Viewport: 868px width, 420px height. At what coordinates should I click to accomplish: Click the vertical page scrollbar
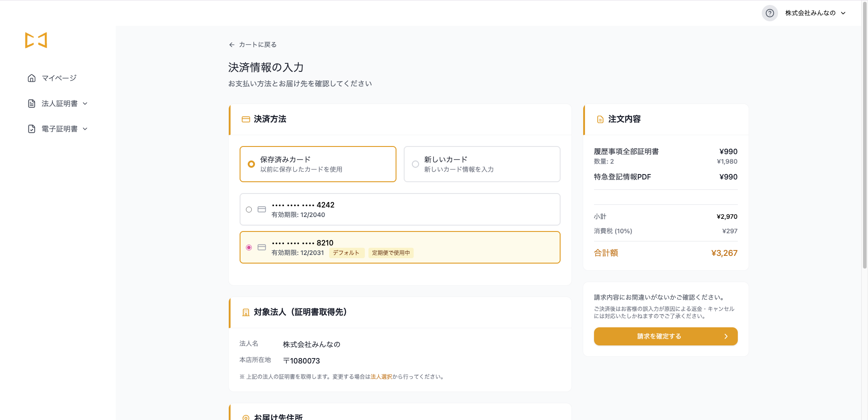(x=864, y=136)
